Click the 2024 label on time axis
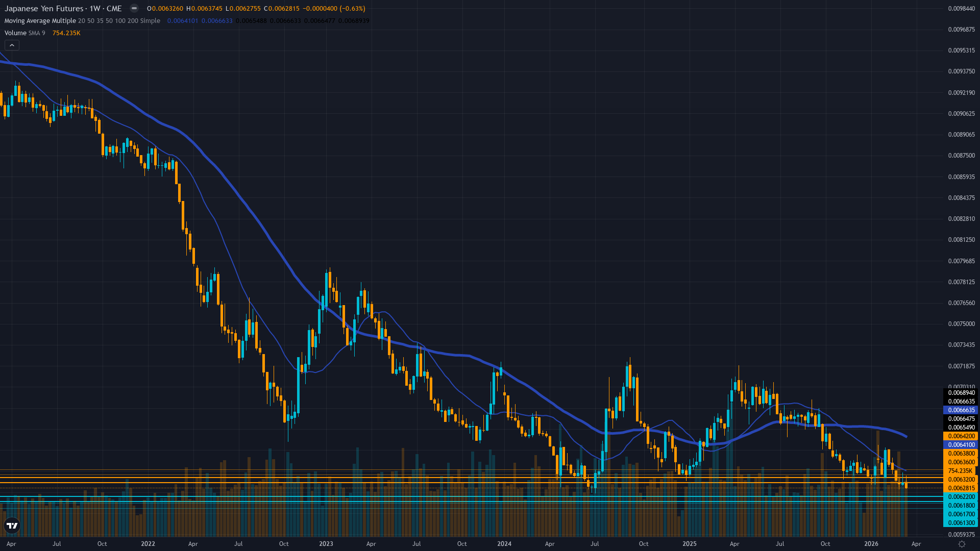The height and width of the screenshot is (551, 980). 504,544
